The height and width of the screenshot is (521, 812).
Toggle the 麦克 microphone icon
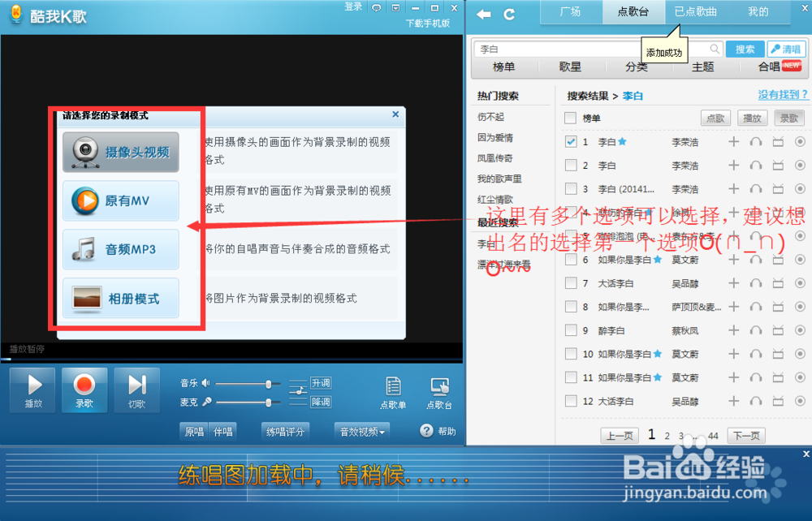206,402
